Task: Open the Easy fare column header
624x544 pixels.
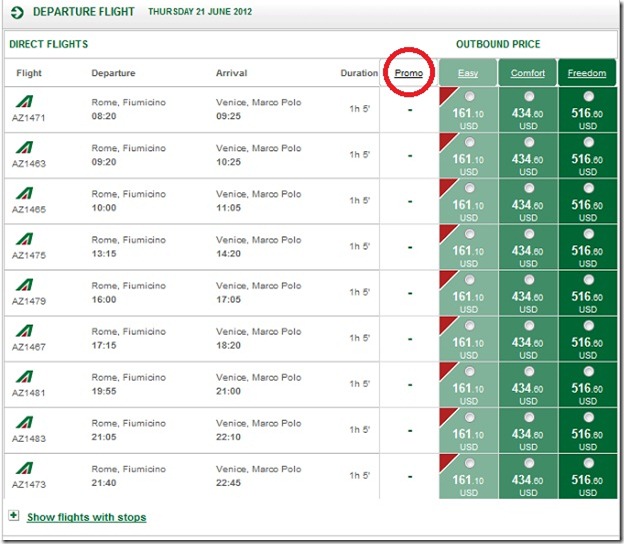Action: pyautogui.click(x=468, y=73)
